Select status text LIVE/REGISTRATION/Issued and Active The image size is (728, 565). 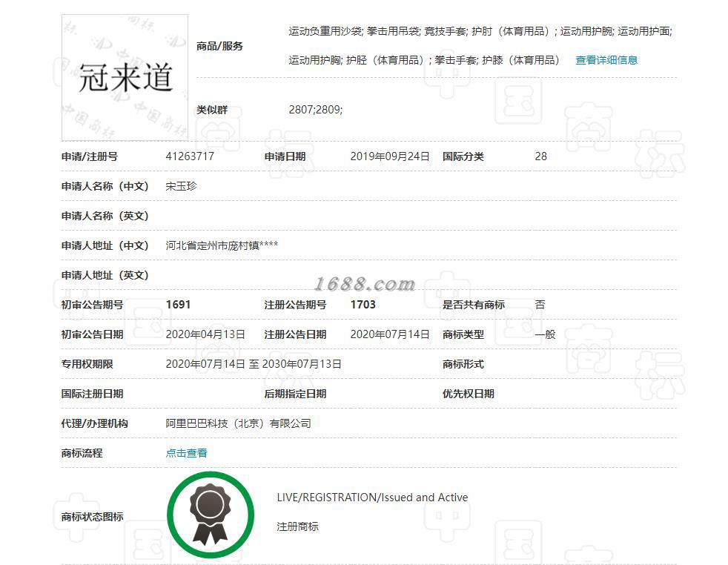pos(372,498)
